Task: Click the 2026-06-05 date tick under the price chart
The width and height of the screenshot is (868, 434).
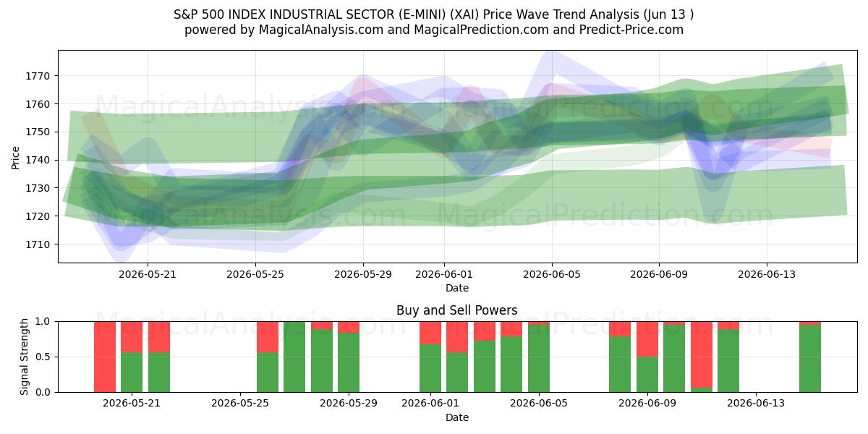Action: coord(552,274)
